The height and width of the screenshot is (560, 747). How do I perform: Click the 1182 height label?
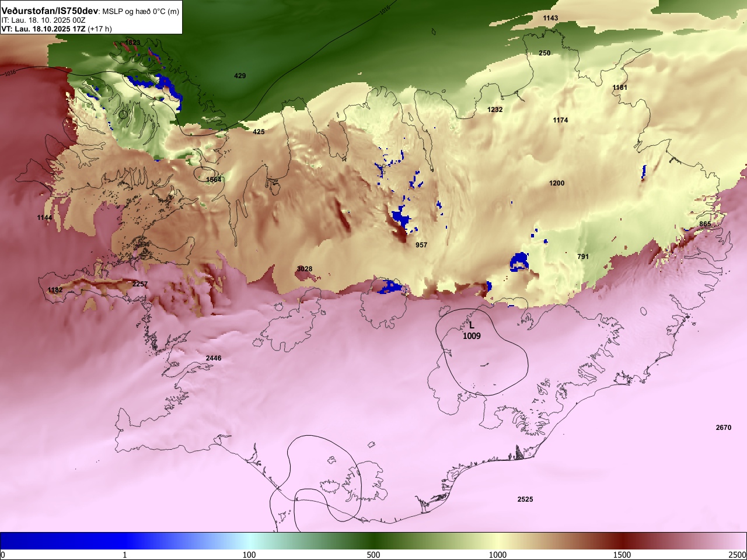pyautogui.click(x=55, y=290)
